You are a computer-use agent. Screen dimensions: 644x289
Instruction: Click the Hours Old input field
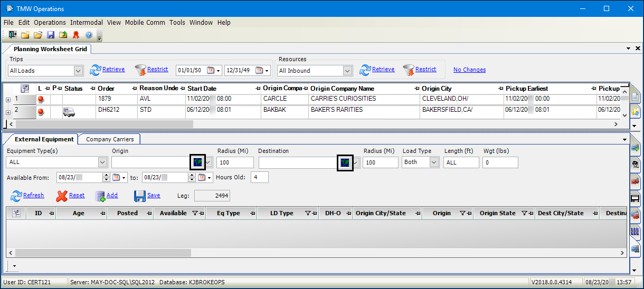[x=260, y=177]
